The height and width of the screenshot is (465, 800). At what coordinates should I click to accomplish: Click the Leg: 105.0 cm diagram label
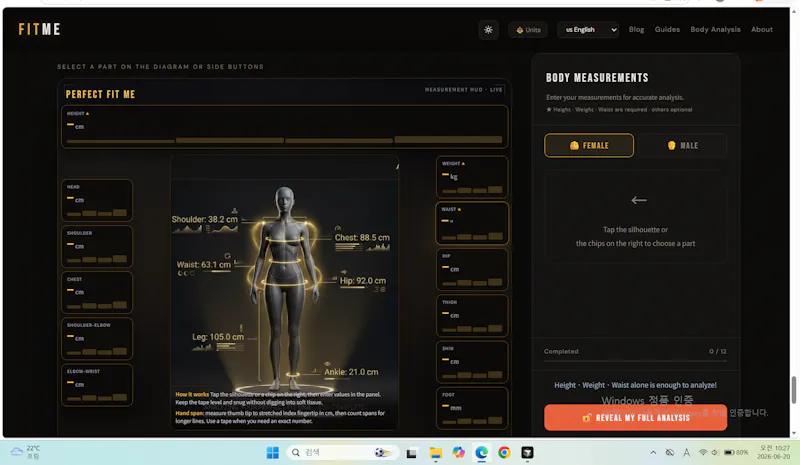coord(218,337)
